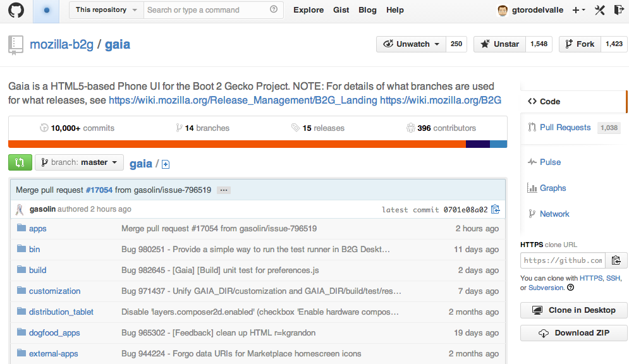The image size is (629, 364).
Task: Show the 250 watchers count
Action: (456, 44)
